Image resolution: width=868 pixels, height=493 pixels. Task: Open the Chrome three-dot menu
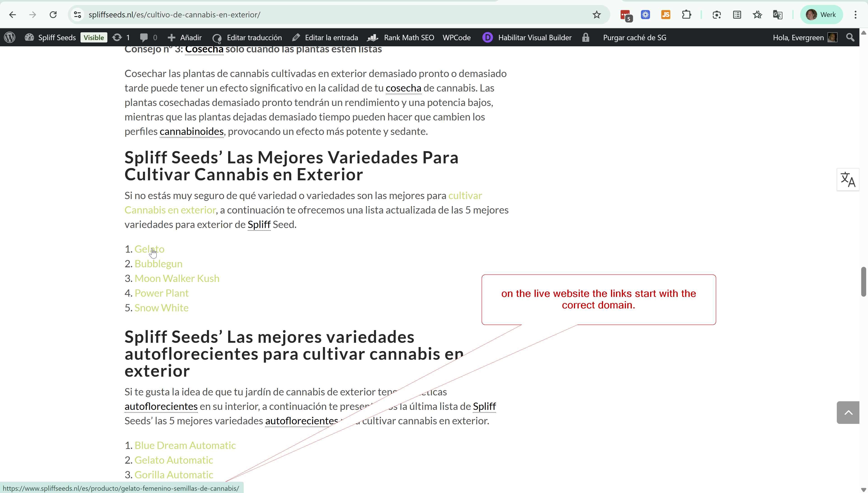pos(856,14)
